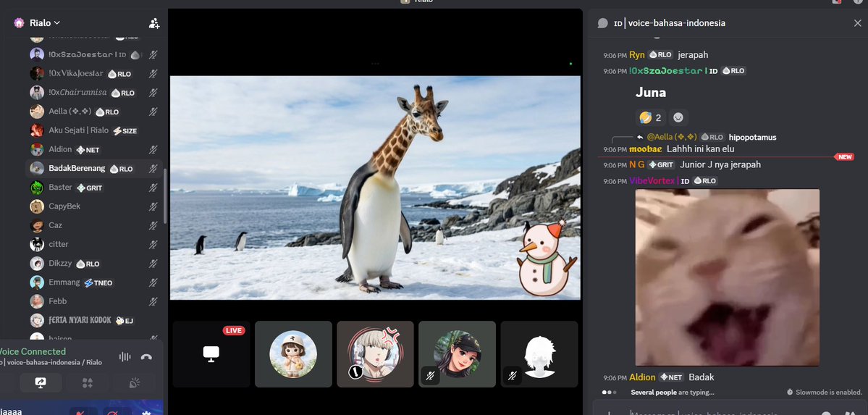Click the N G username in chat
This screenshot has height=415, width=868.
click(636, 164)
